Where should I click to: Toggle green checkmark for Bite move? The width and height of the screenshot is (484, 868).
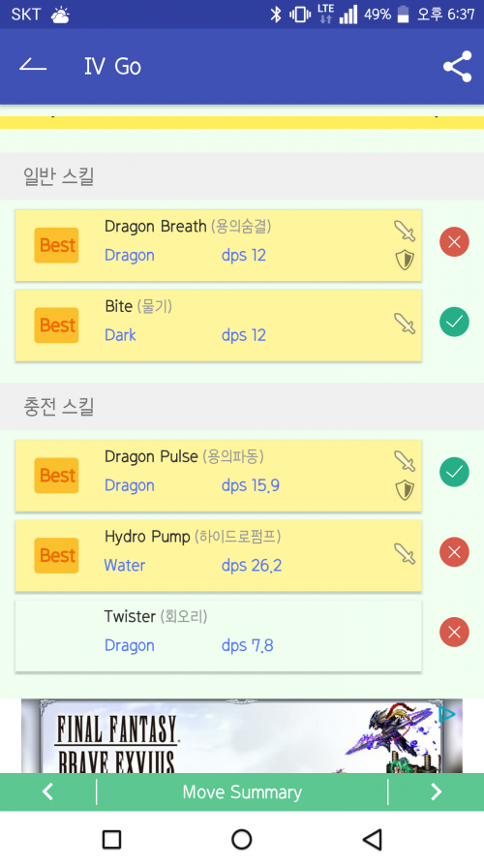454,322
